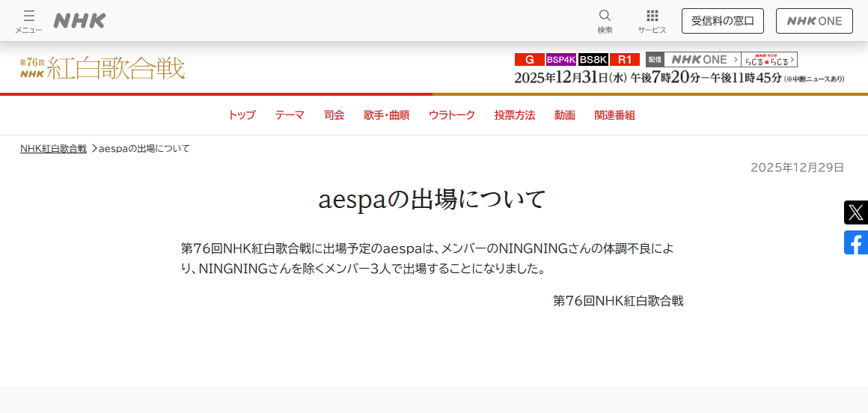Open the ウラトーク menu item
The height and width of the screenshot is (413, 868).
pos(452,115)
